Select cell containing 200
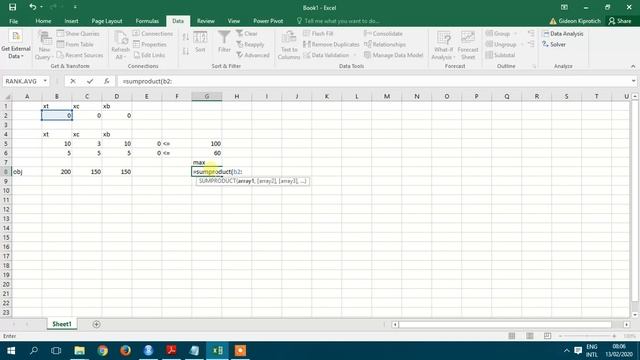Screen dimensions: 640x360 pyautogui.click(x=57, y=172)
